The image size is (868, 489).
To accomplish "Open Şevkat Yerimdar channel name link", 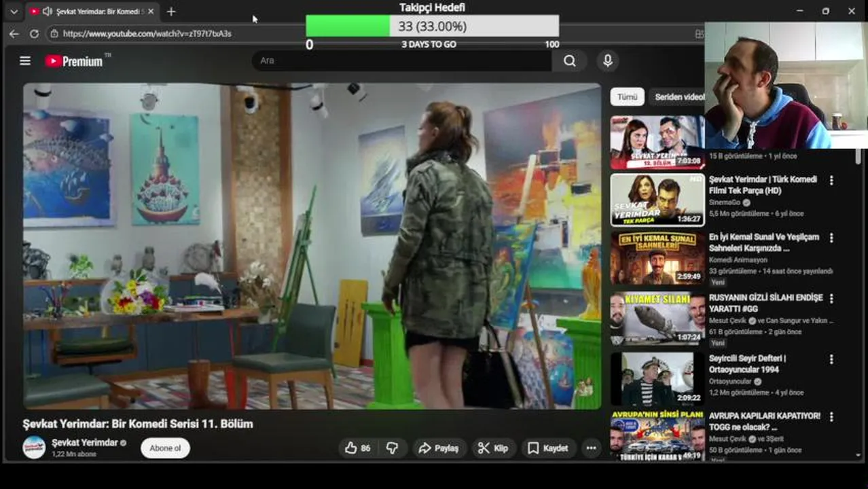I will (85, 443).
